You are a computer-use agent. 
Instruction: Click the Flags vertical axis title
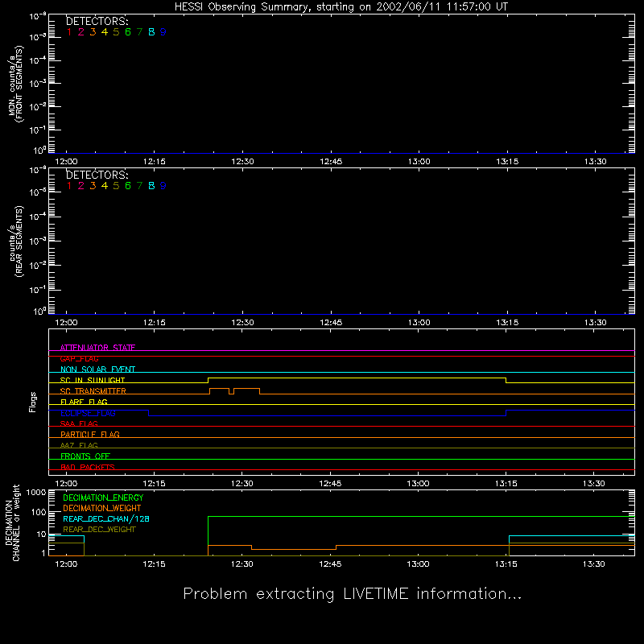[33, 402]
